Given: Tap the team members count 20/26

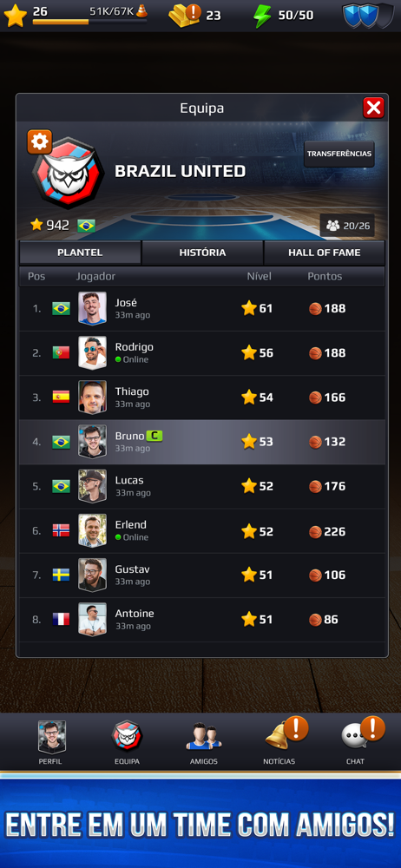Looking at the screenshot, I should point(347,226).
